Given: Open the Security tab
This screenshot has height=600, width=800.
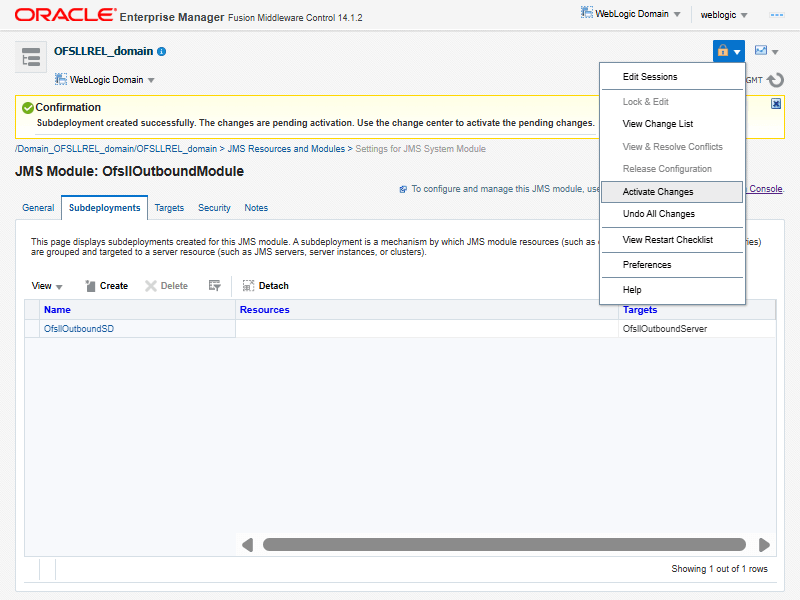Looking at the screenshot, I should (x=214, y=208).
